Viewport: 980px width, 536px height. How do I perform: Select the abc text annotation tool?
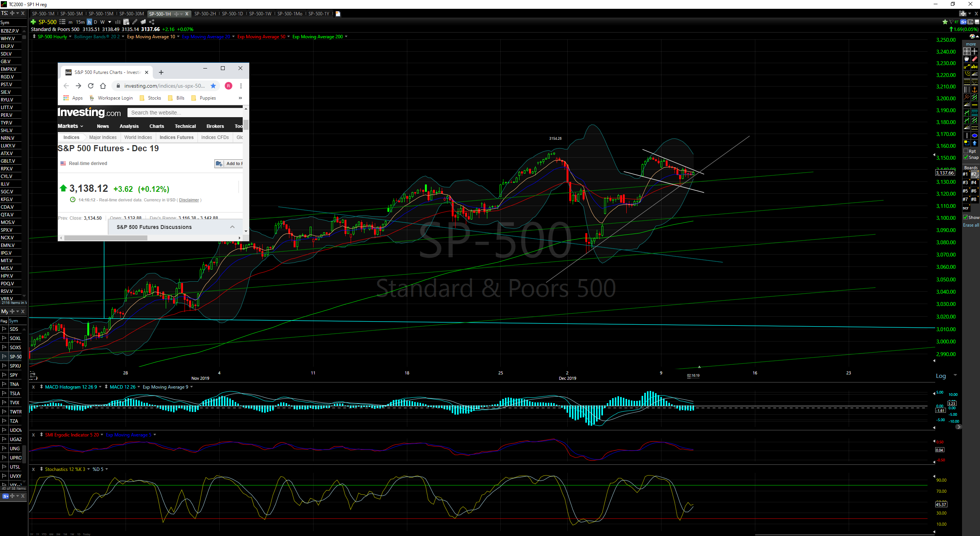tap(975, 67)
